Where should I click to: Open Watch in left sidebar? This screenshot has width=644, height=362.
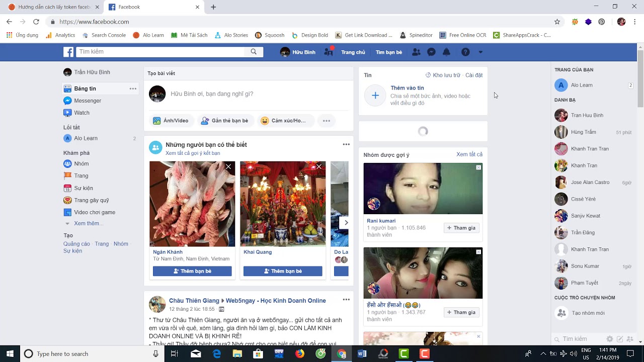pos(82,113)
